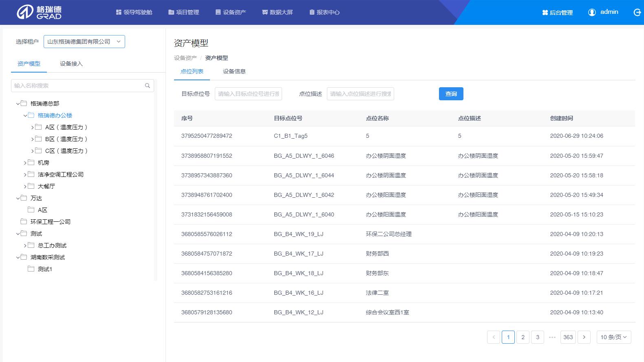Open the 数据大屏 menu
Viewport: 644px width, 362px height.
coord(277,12)
